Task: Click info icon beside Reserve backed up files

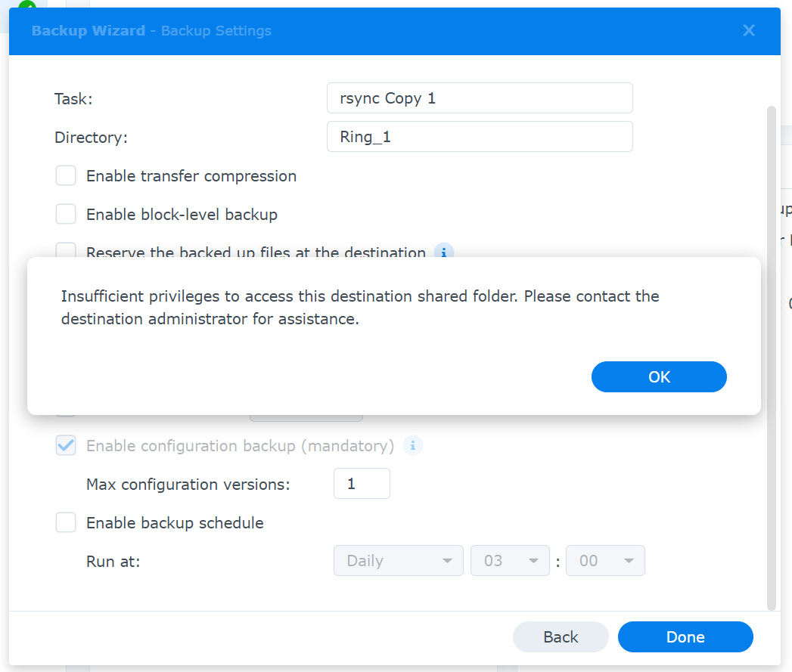Action: tap(443, 252)
